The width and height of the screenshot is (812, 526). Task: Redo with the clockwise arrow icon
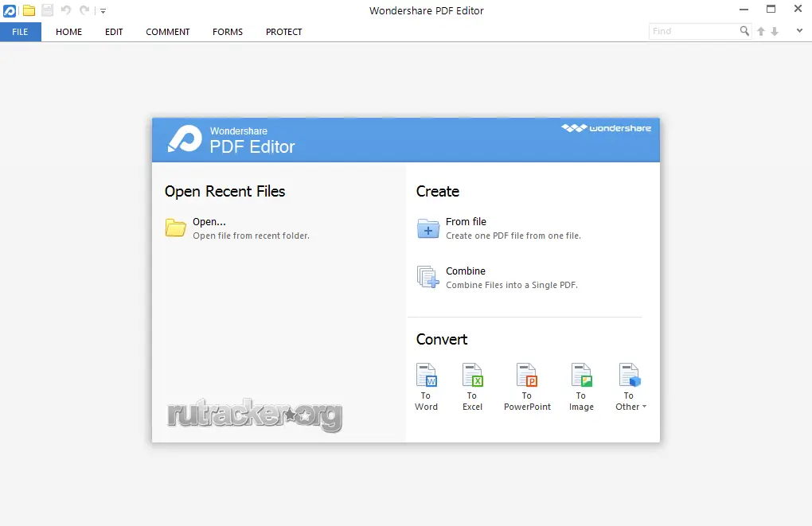coord(84,10)
